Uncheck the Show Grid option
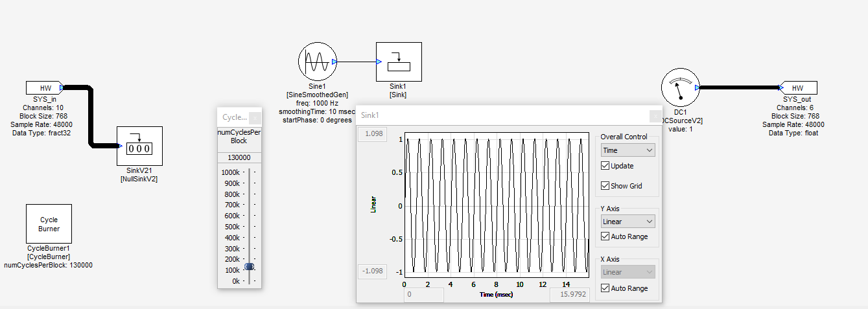This screenshot has width=868, height=309. tap(605, 186)
